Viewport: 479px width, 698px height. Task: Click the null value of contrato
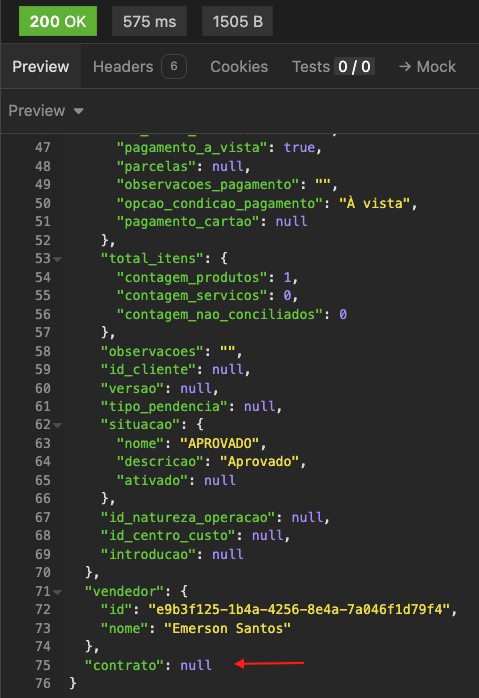(x=196, y=665)
